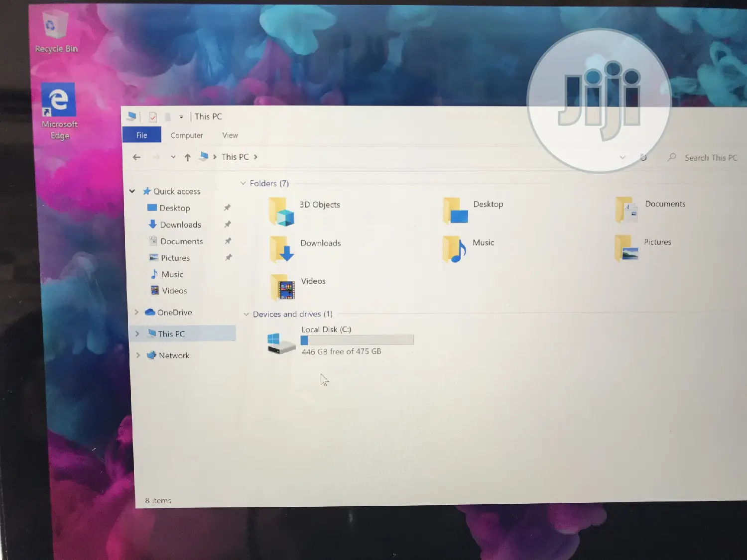Expand the This PC tree node
The height and width of the screenshot is (560, 747).
[137, 334]
